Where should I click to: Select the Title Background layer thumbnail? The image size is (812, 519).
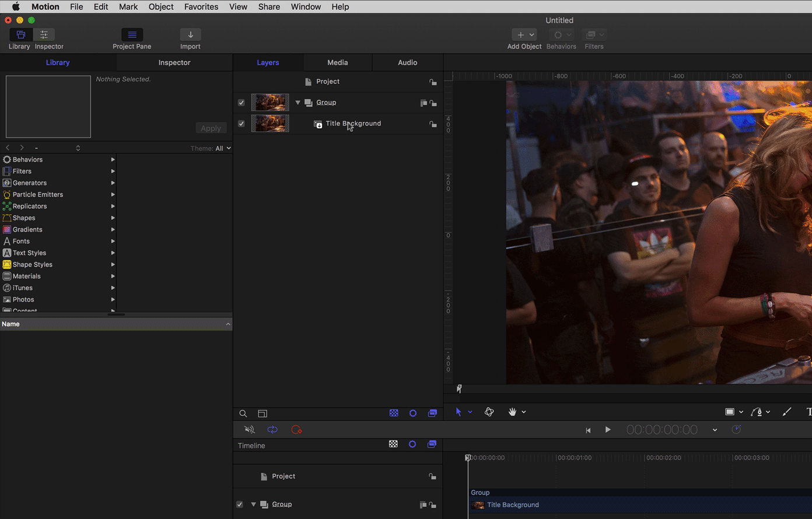(x=270, y=124)
